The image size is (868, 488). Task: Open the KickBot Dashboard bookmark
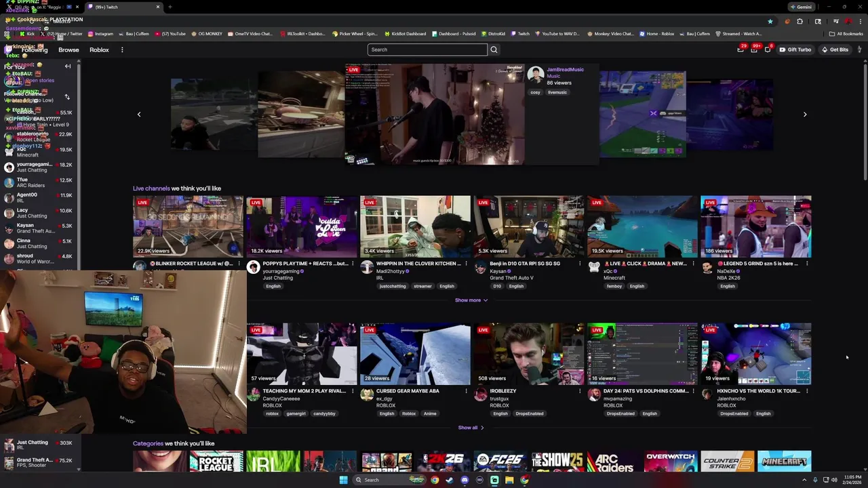(405, 33)
